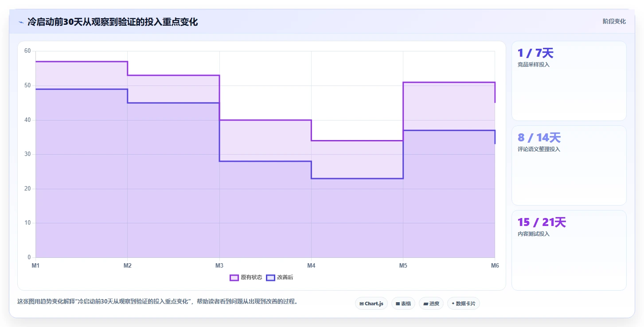Click the 数据卡片 chip
Image resolution: width=644 pixels, height=327 pixels.
click(464, 304)
